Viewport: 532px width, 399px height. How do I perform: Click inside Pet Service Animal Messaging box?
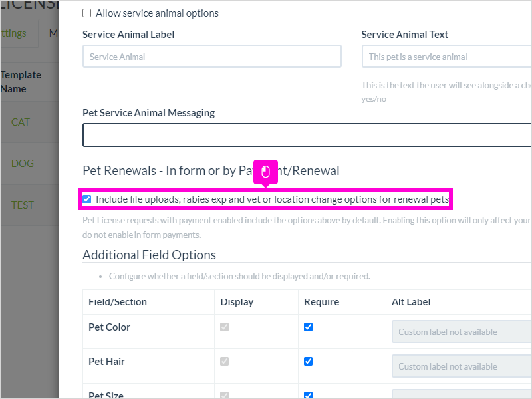(307, 135)
